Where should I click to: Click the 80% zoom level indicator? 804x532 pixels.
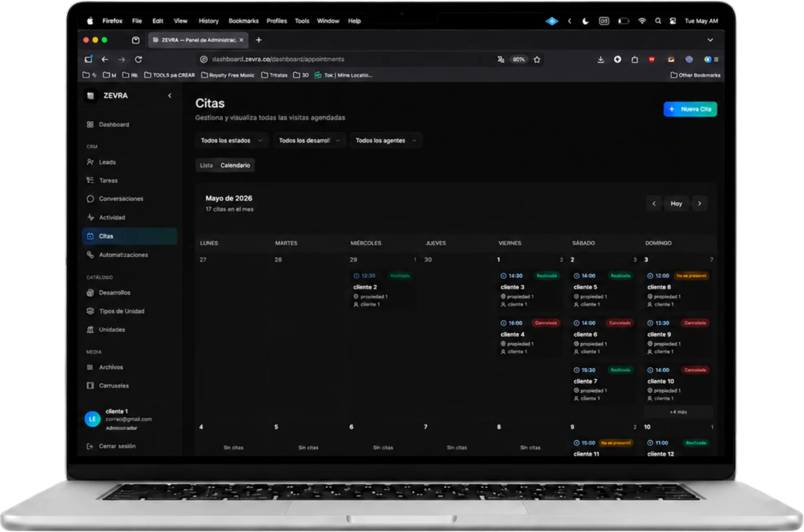(x=519, y=59)
